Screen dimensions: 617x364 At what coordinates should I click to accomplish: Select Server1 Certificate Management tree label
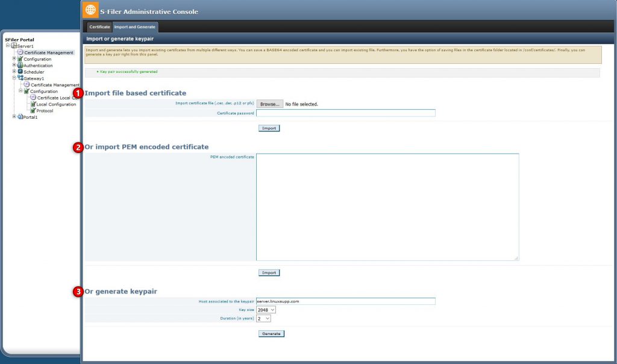[49, 52]
